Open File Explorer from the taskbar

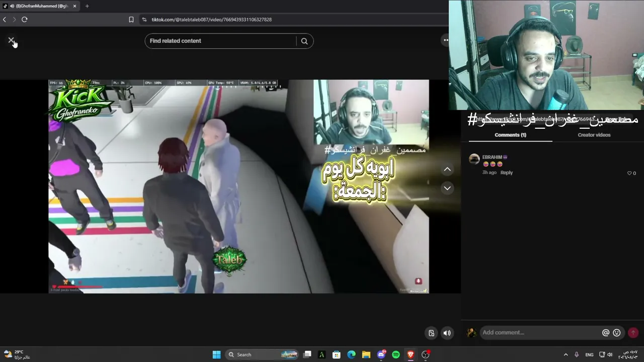point(366,354)
